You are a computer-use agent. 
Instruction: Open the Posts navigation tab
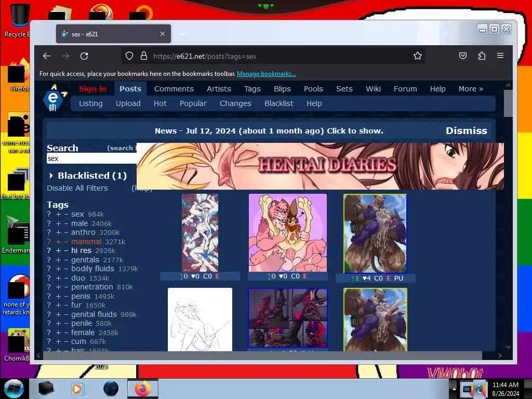click(x=130, y=89)
